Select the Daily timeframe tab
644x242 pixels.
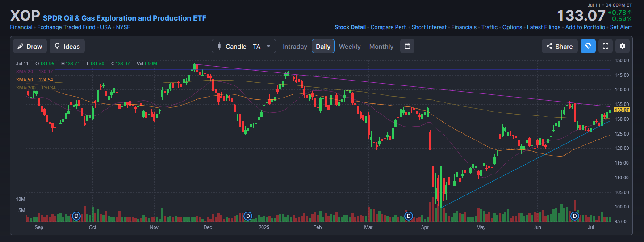pos(323,46)
